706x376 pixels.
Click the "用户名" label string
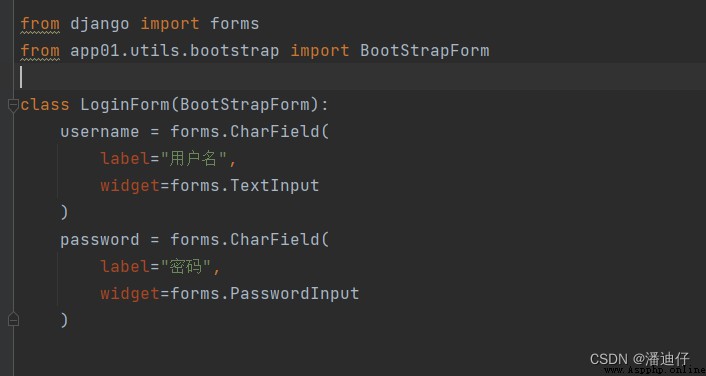[x=195, y=159]
